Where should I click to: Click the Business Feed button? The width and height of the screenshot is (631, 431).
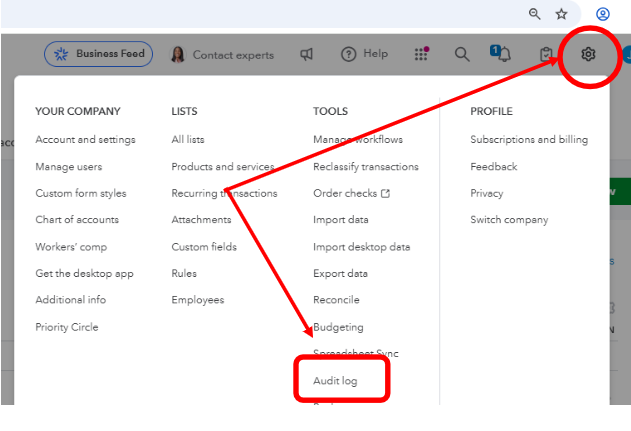tap(98, 54)
